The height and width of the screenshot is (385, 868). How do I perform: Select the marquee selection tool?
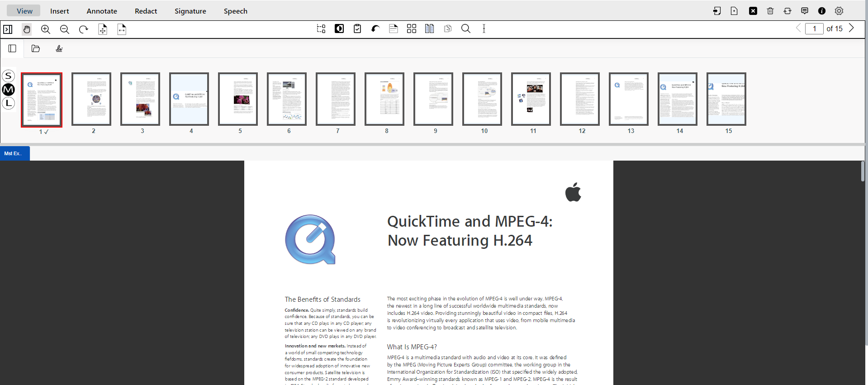pos(321,29)
